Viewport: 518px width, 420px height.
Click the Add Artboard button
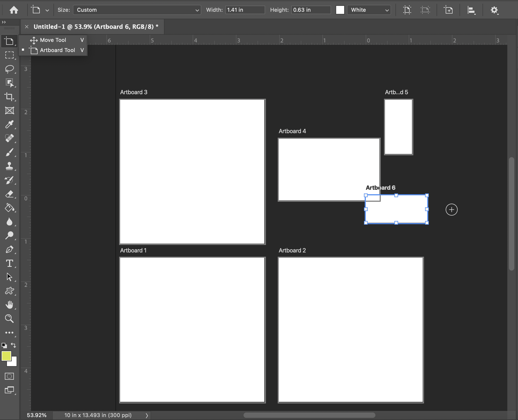452,209
